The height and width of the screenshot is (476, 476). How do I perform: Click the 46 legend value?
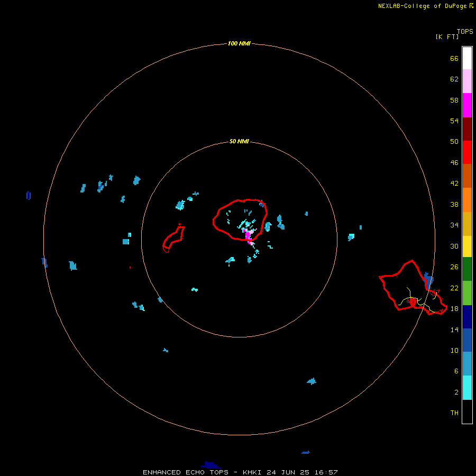454,162
